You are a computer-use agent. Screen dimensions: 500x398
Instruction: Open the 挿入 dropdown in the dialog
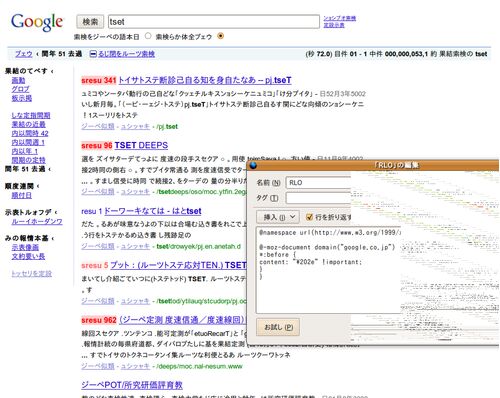[278, 217]
